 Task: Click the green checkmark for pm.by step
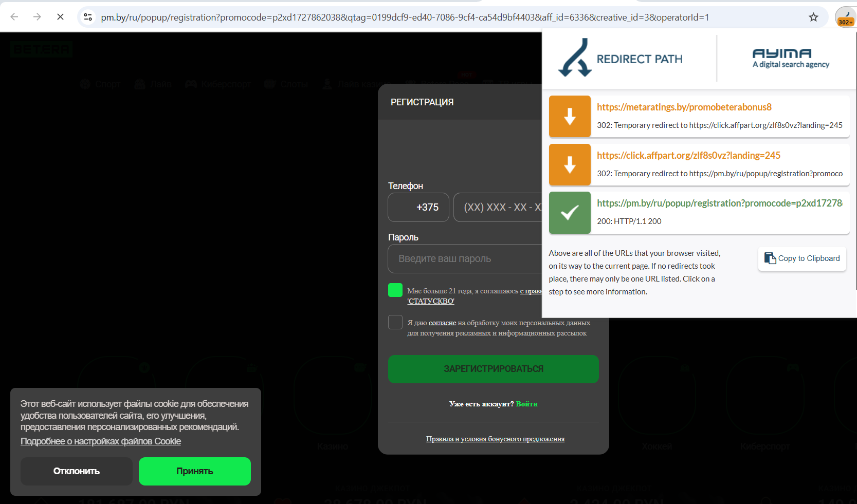click(570, 213)
